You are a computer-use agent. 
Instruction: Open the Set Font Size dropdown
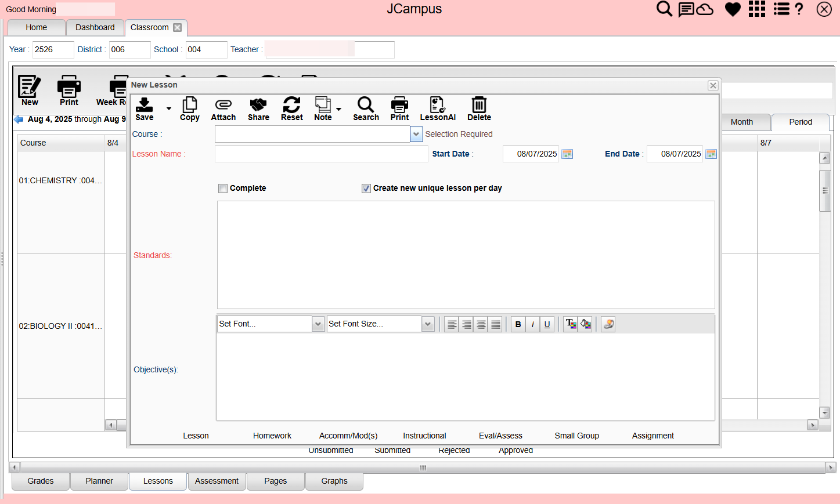428,324
